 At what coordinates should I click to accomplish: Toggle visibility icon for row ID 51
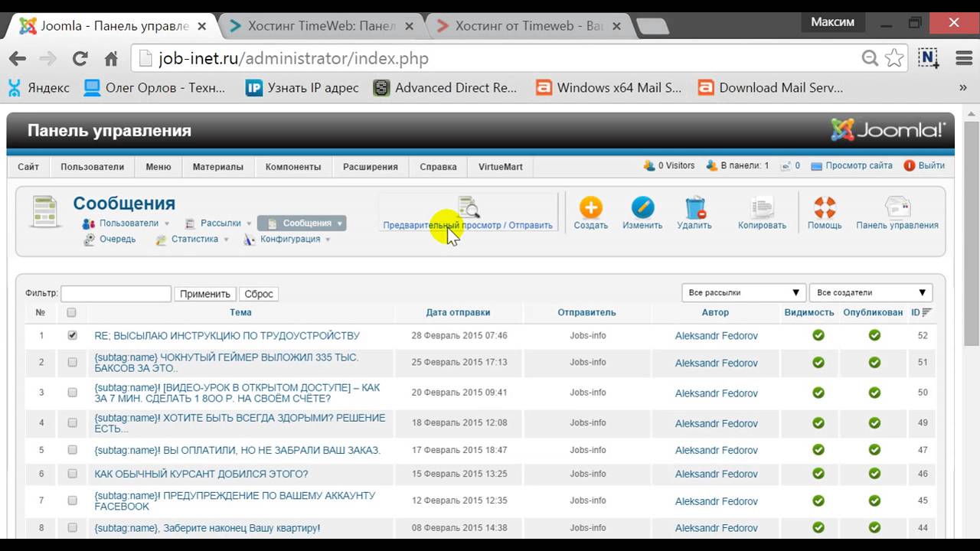click(818, 363)
